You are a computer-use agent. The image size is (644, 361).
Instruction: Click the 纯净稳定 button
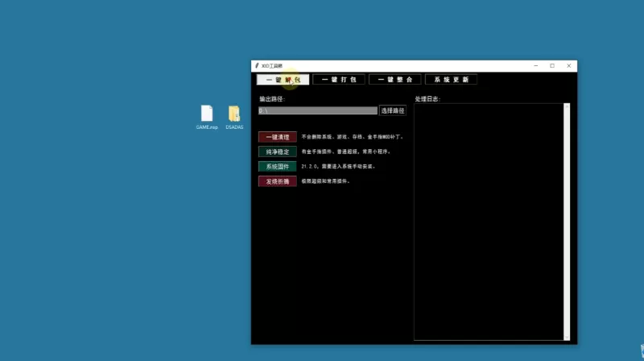(x=278, y=151)
